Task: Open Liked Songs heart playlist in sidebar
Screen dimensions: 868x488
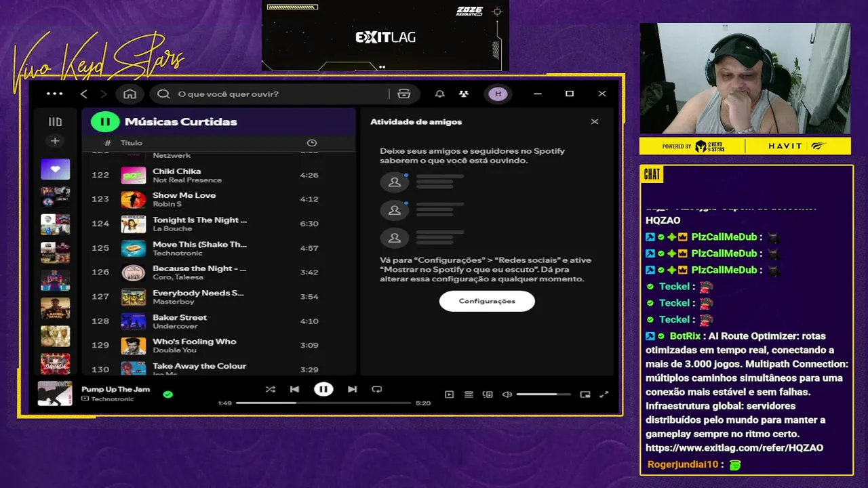Action: click(55, 169)
